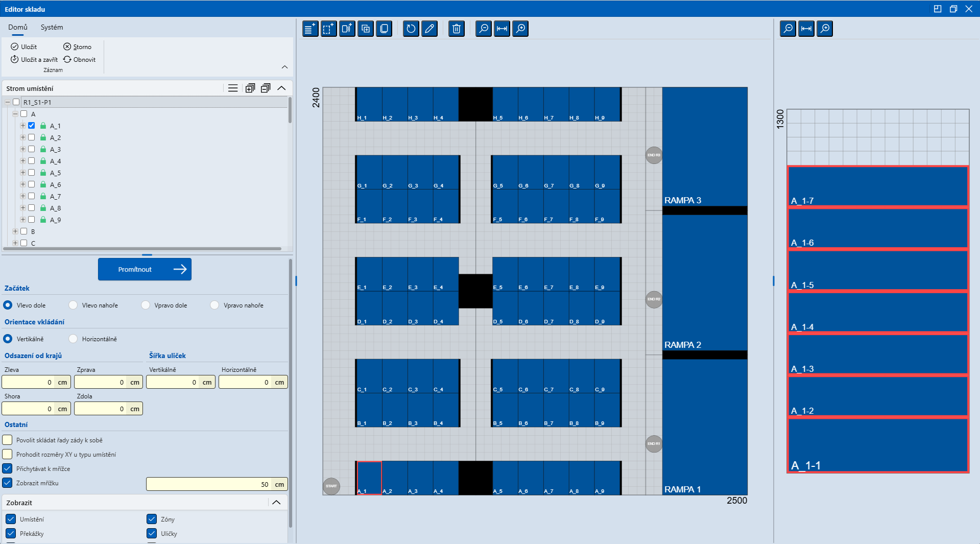
Task: Click the add list toolbar icon
Action: click(x=310, y=29)
